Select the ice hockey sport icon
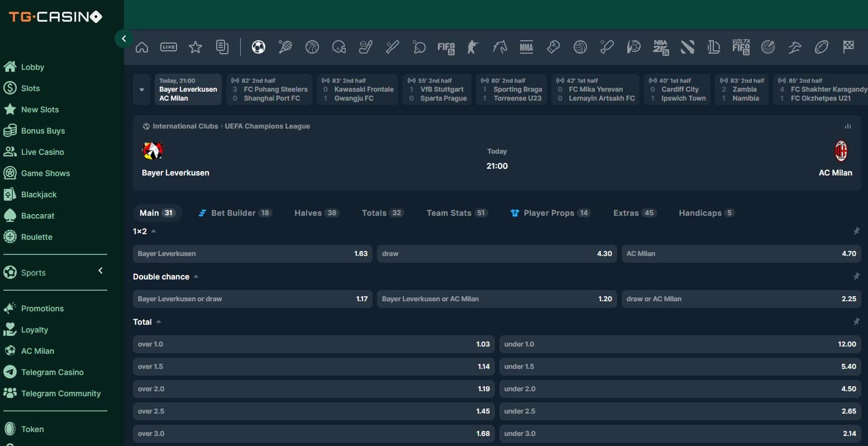Screen dimensions: 868x446 (365, 48)
